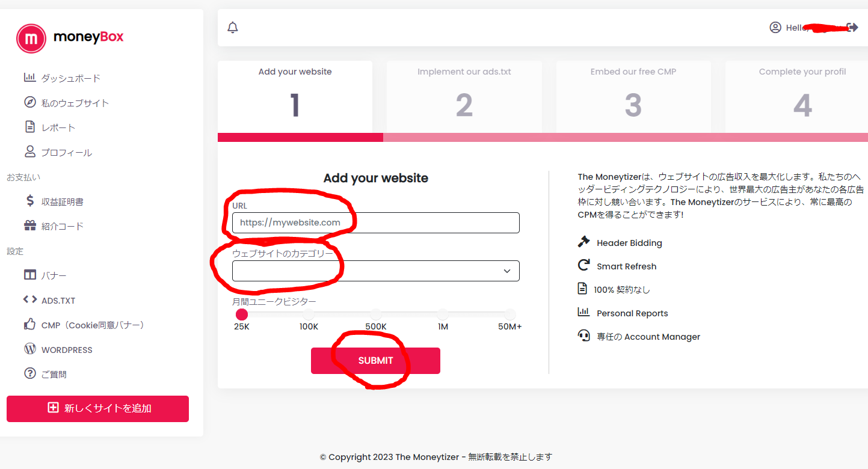Switch to the Embed our free CMP step

pos(633,96)
